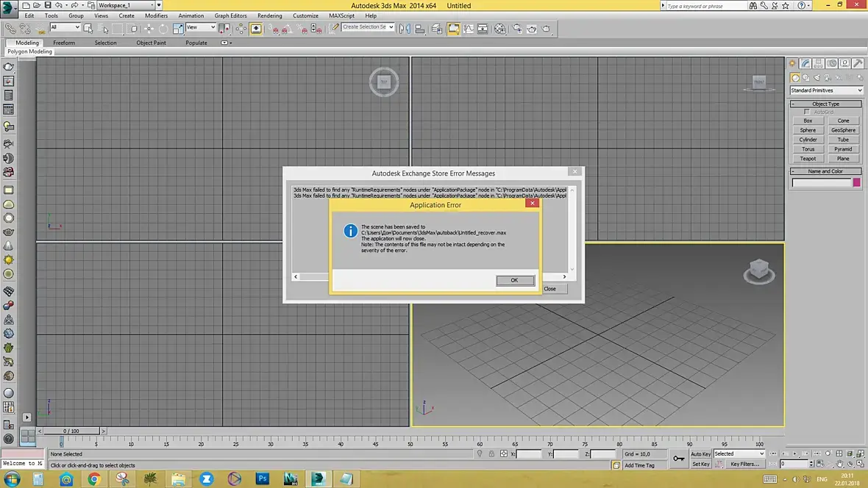Screen dimensions: 868x488
Task: Click the Box primitive button
Action: coord(808,121)
